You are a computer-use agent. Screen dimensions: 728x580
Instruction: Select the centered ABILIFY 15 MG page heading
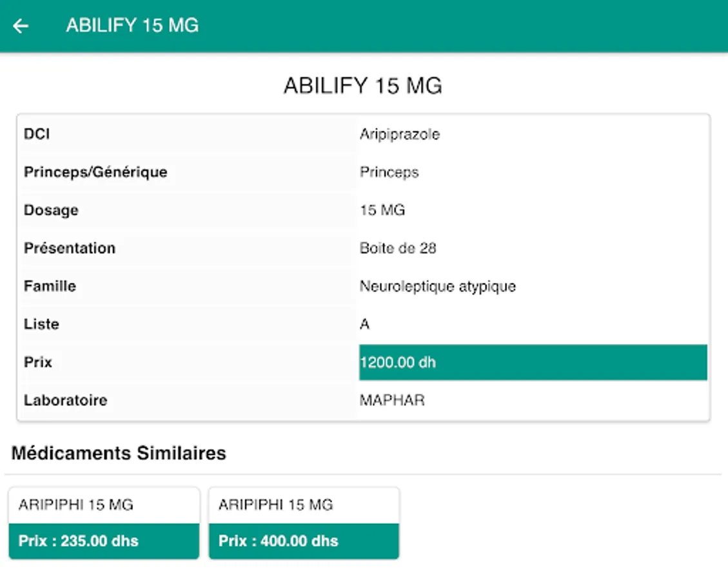(x=363, y=86)
